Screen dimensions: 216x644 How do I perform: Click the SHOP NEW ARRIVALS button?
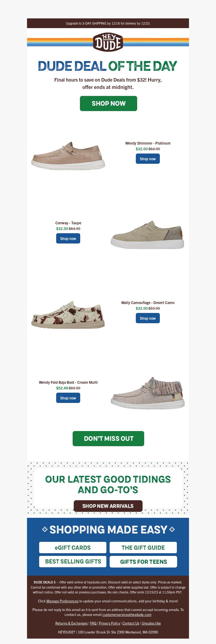click(x=108, y=506)
